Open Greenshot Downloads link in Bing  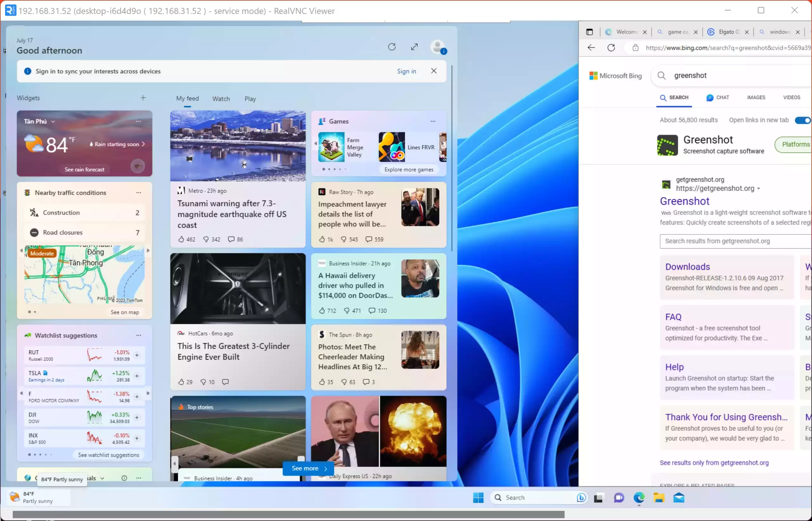coord(688,267)
